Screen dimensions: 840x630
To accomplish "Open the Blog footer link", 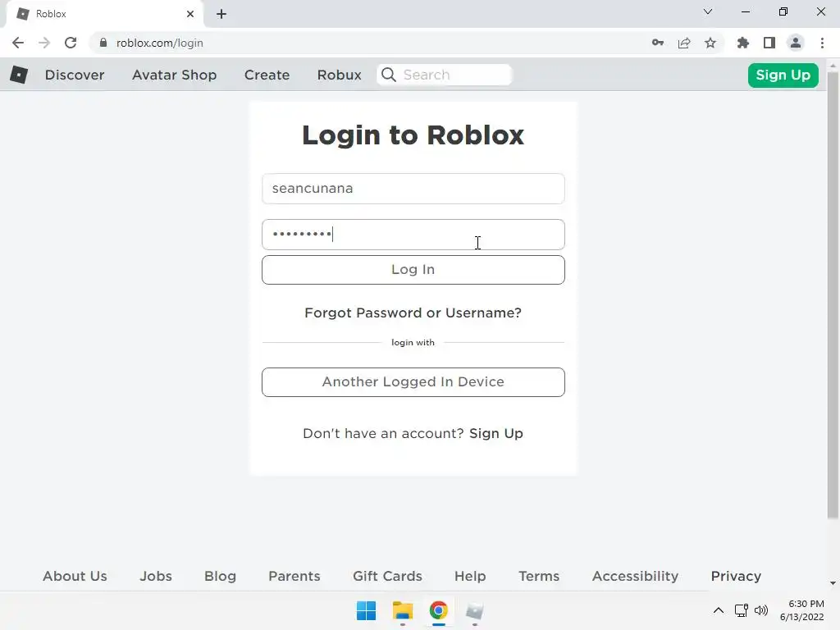I will click(x=220, y=576).
